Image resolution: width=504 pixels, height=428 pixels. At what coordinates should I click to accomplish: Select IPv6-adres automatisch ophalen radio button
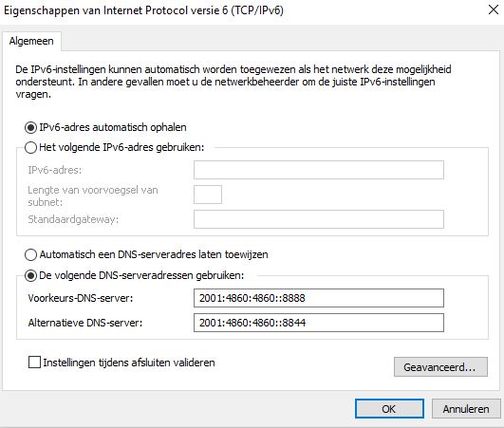(x=31, y=127)
